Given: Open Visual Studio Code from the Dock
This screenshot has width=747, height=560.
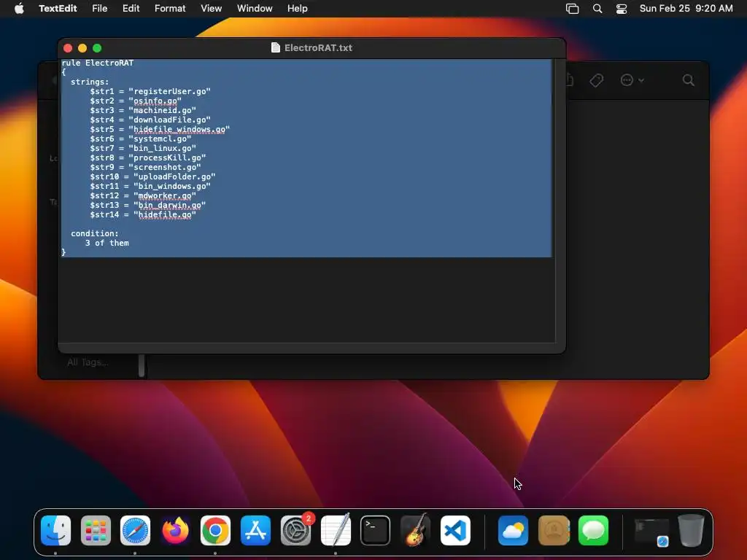Looking at the screenshot, I should (455, 530).
